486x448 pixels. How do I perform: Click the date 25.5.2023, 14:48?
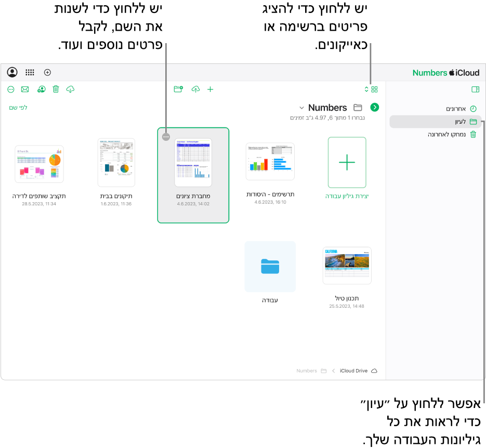tap(347, 306)
